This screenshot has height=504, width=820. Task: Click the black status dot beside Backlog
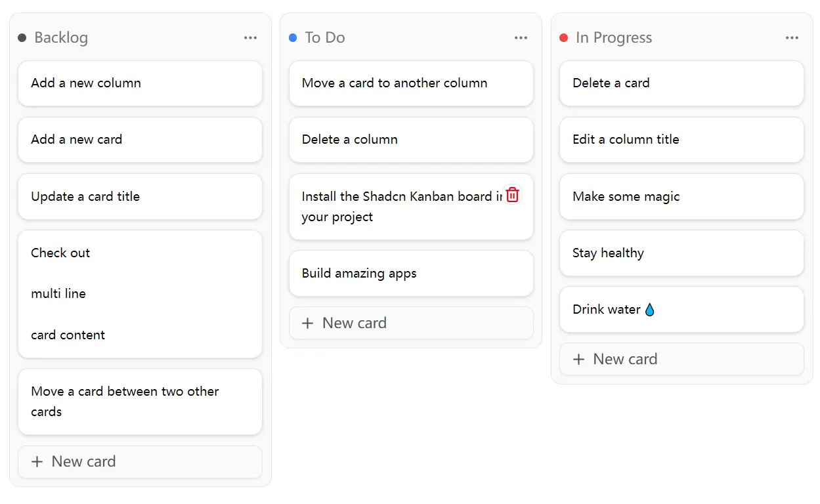(x=22, y=37)
